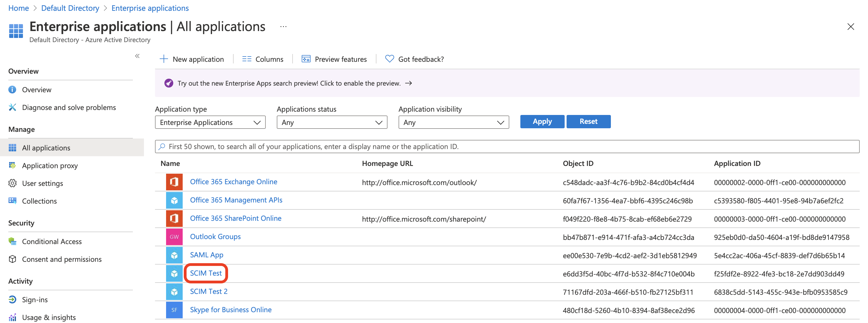
Task: Open Office 365 Management APIs link
Action: tap(236, 200)
